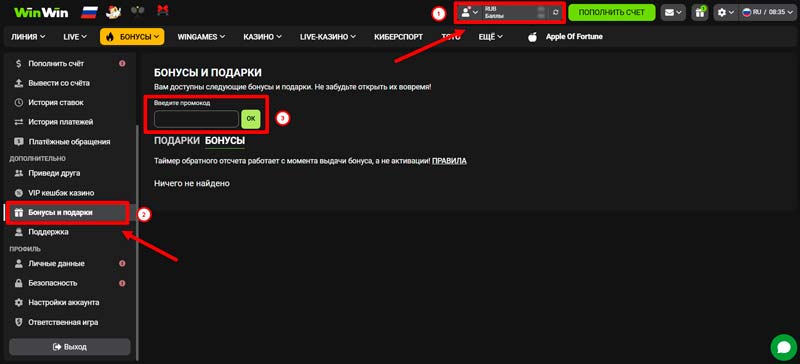The width and height of the screenshot is (800, 364).
Task: Focus the Введите промокод input field
Action: coord(196,119)
